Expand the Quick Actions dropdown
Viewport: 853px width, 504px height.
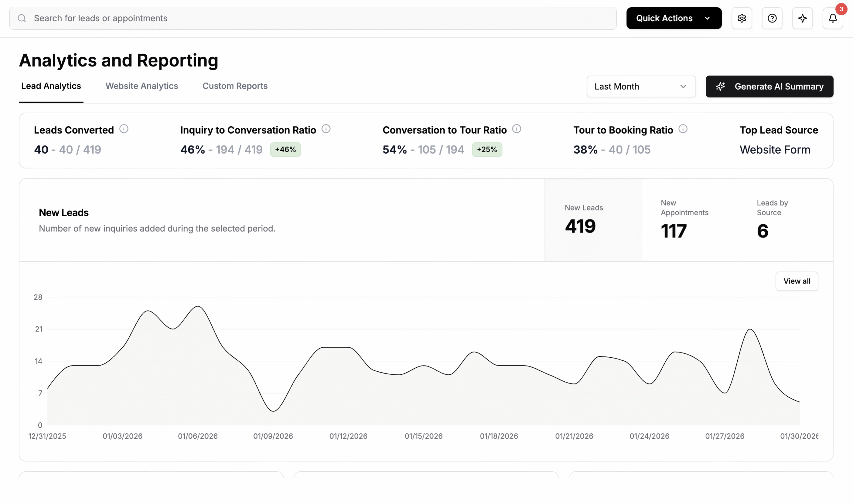674,18
